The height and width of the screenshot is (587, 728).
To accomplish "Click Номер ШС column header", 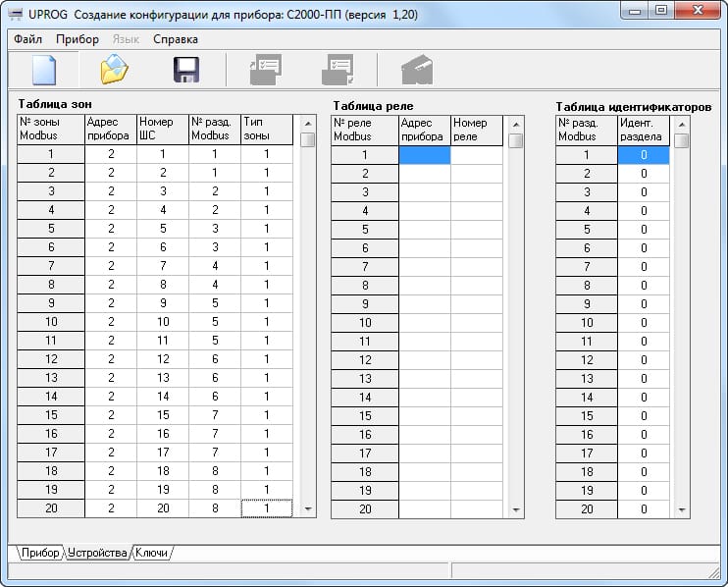I will (163, 130).
